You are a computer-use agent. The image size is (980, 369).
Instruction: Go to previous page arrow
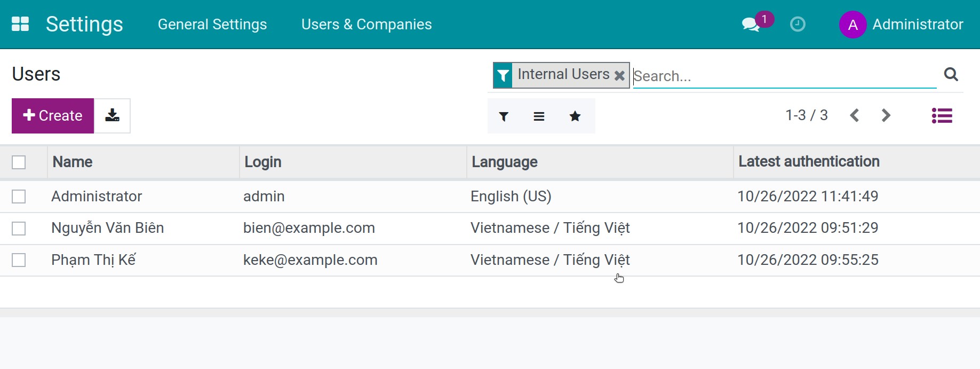[854, 115]
